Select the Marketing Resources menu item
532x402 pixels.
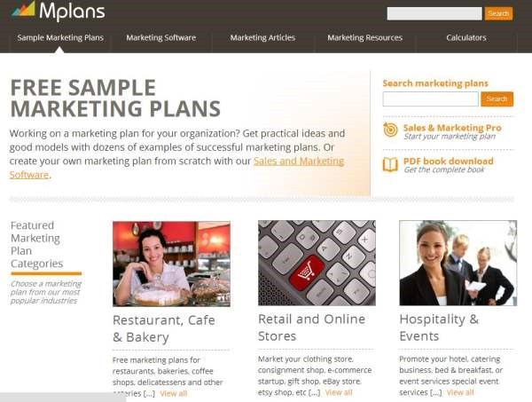364,37
